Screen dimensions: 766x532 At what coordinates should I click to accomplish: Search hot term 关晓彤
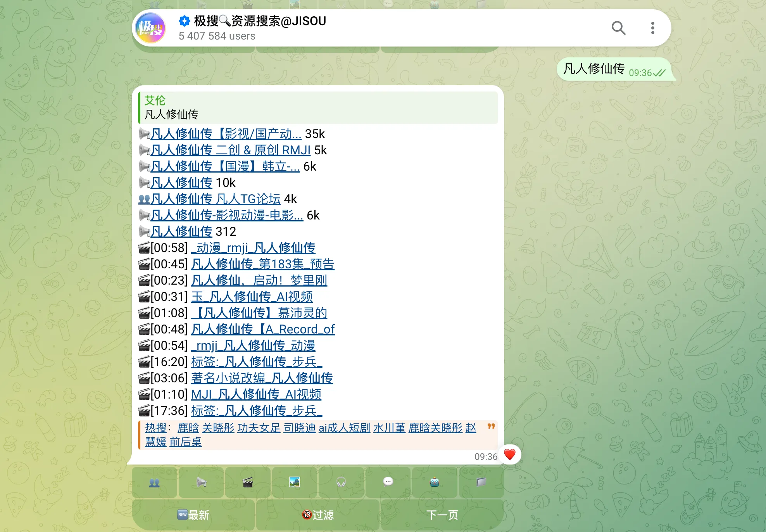coord(218,428)
